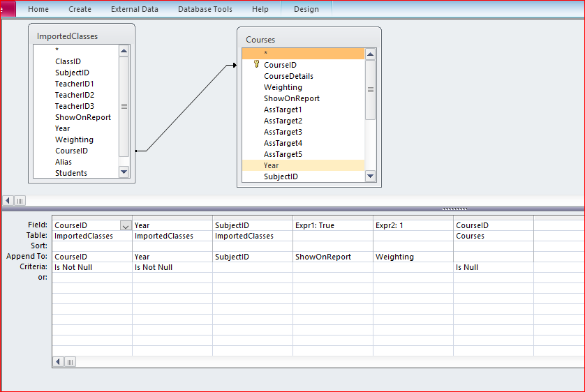Viewport: 585px width, 392px height.
Task: Click scroll-up arrow in Courses field list
Action: pyautogui.click(x=370, y=54)
